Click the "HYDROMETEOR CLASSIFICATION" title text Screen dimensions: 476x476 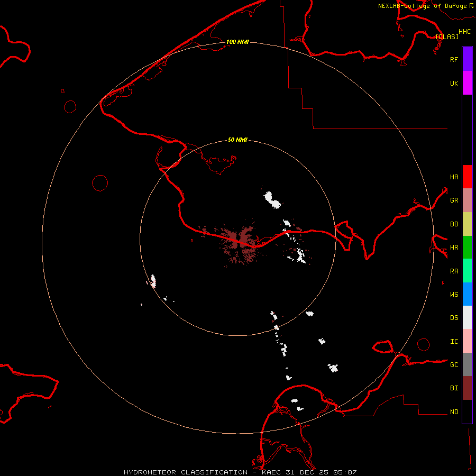(186, 472)
